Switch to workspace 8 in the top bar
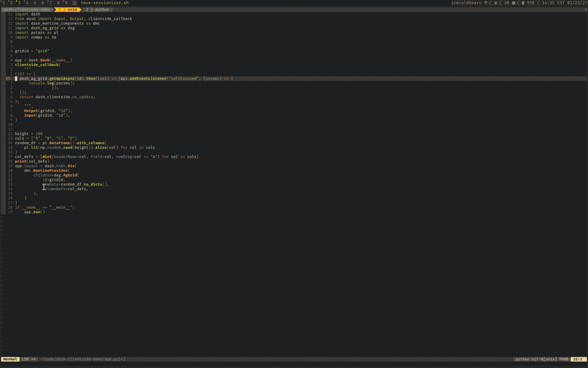This screenshot has width=588, height=368. [58, 2]
